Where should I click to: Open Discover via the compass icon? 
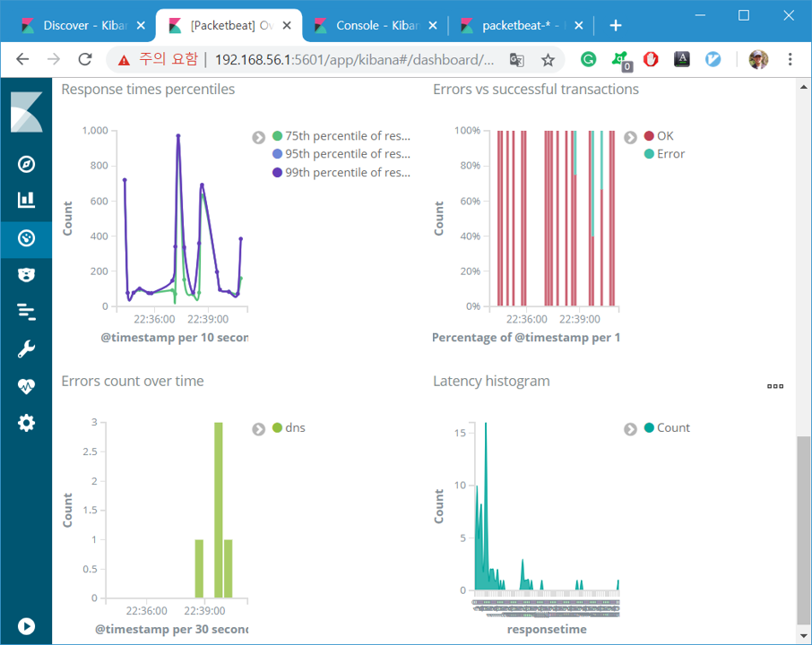(x=26, y=164)
